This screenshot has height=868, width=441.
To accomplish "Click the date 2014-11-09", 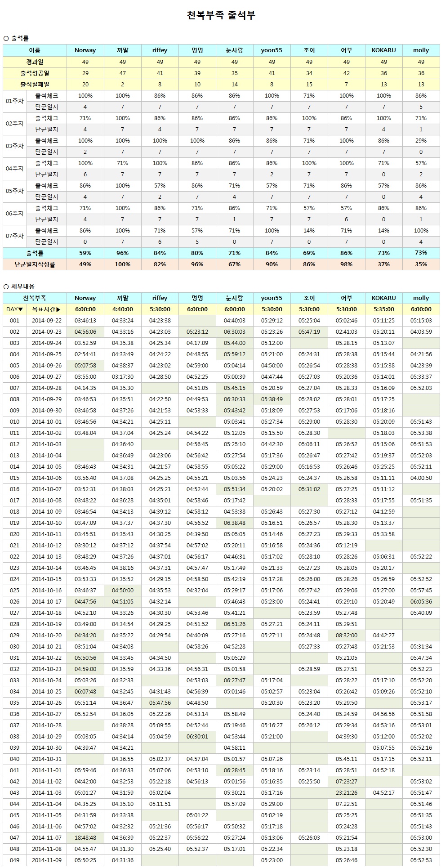I will (47, 860).
